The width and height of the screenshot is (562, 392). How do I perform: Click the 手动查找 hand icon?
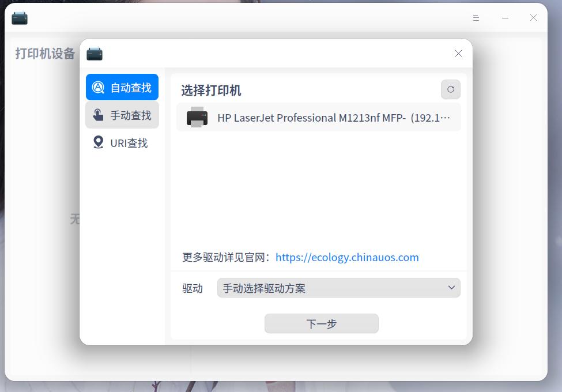click(x=98, y=115)
